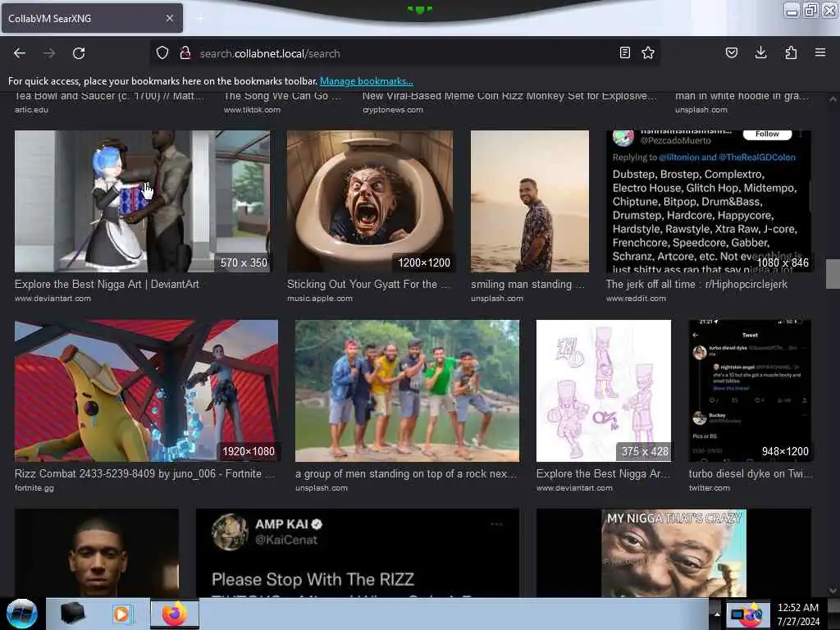Open the Fortnite banana 1920×1080 thumbnail

146,390
